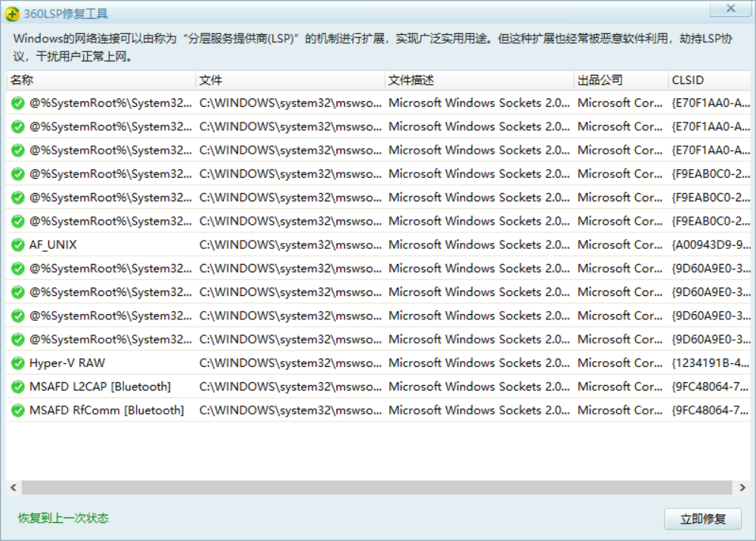Click the green check icon beside AF_UNIX
Screen dimensions: 756x541
pos(17,245)
